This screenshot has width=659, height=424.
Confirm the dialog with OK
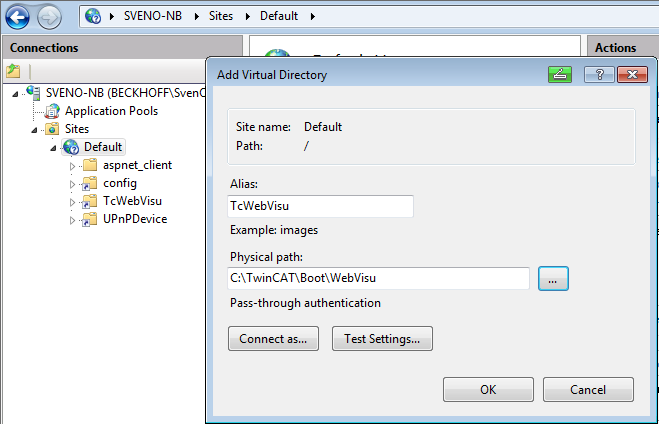[488, 390]
